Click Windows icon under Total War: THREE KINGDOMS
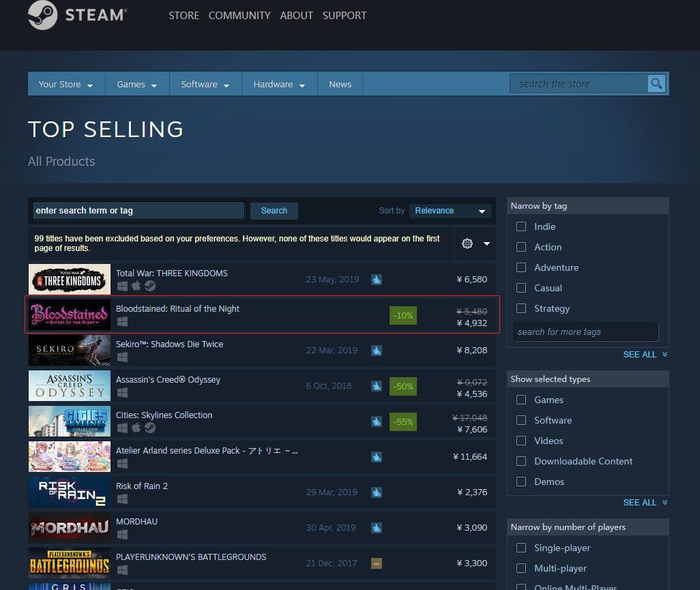Image resolution: width=700 pixels, height=590 pixels. (122, 286)
